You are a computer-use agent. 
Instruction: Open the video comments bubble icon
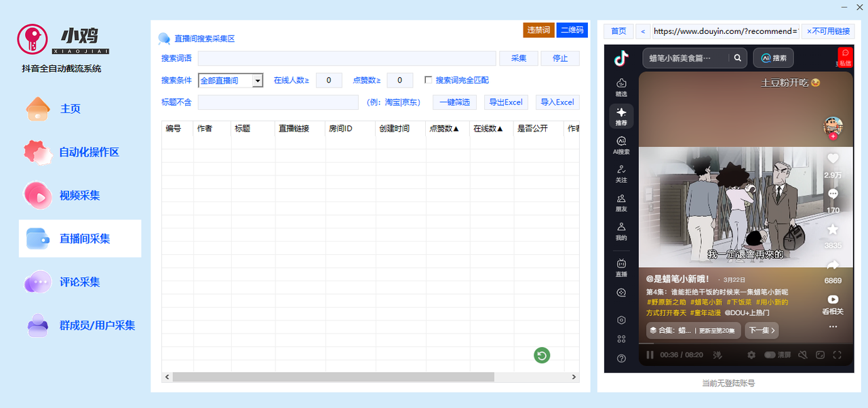[x=833, y=195]
